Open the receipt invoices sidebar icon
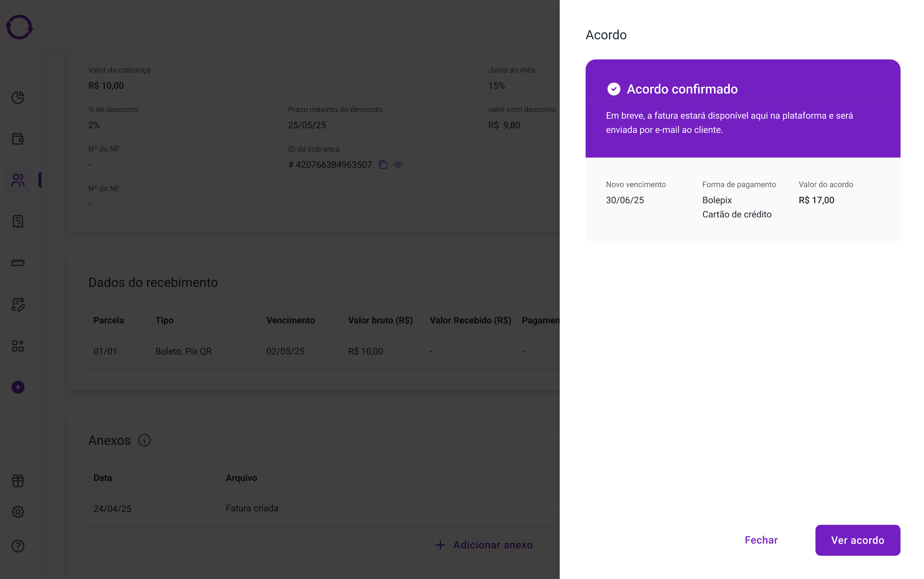This screenshot has width=924, height=579. (x=18, y=221)
